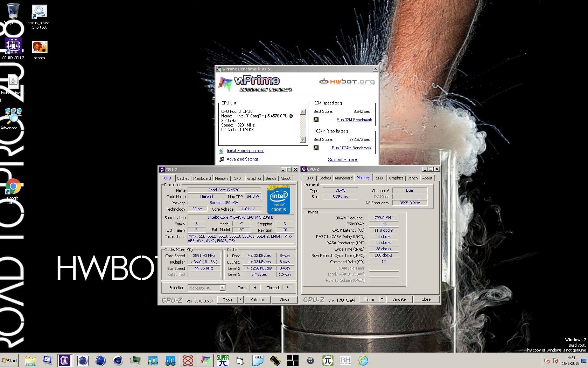Viewport: 588px width, 368px height.
Task: Switch to Mainboard tab in left CPU-Z
Action: pos(202,178)
